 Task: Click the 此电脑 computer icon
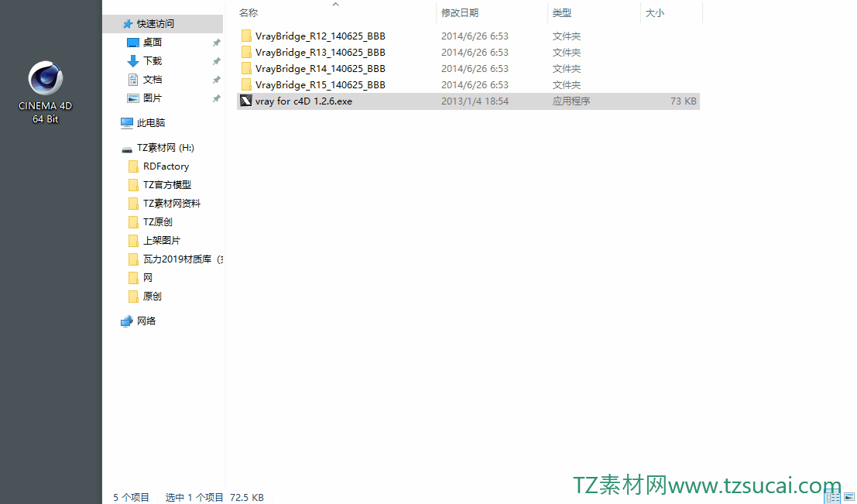[x=127, y=123]
